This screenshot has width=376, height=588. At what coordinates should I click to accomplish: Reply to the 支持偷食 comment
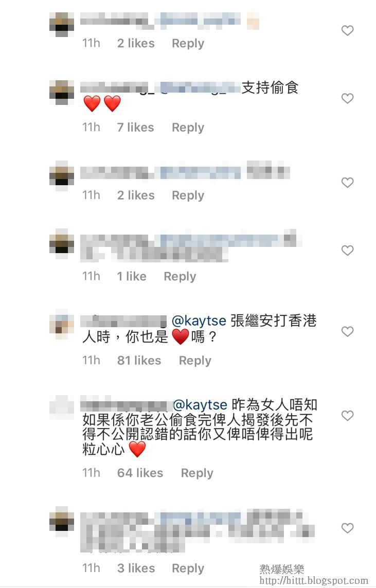pyautogui.click(x=188, y=128)
